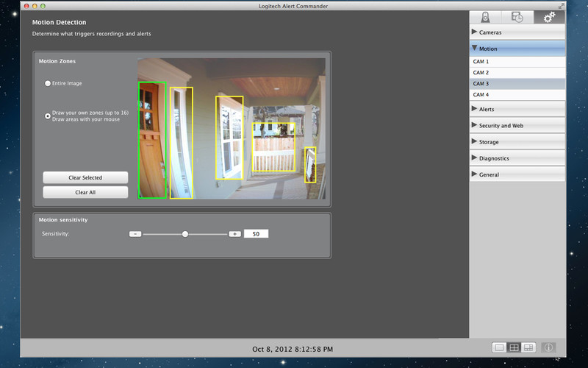Switch to multi-pane mixed layout view
This screenshot has width=588, height=368.
[x=528, y=347]
